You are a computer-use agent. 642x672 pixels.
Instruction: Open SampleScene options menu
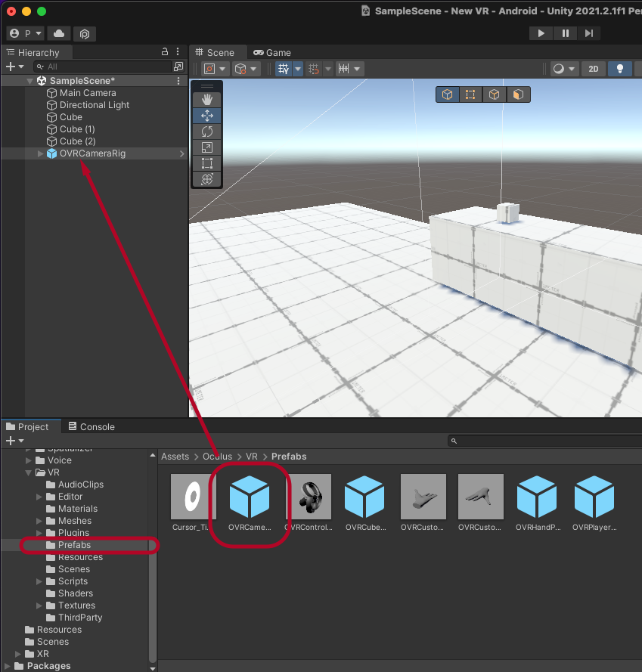178,81
